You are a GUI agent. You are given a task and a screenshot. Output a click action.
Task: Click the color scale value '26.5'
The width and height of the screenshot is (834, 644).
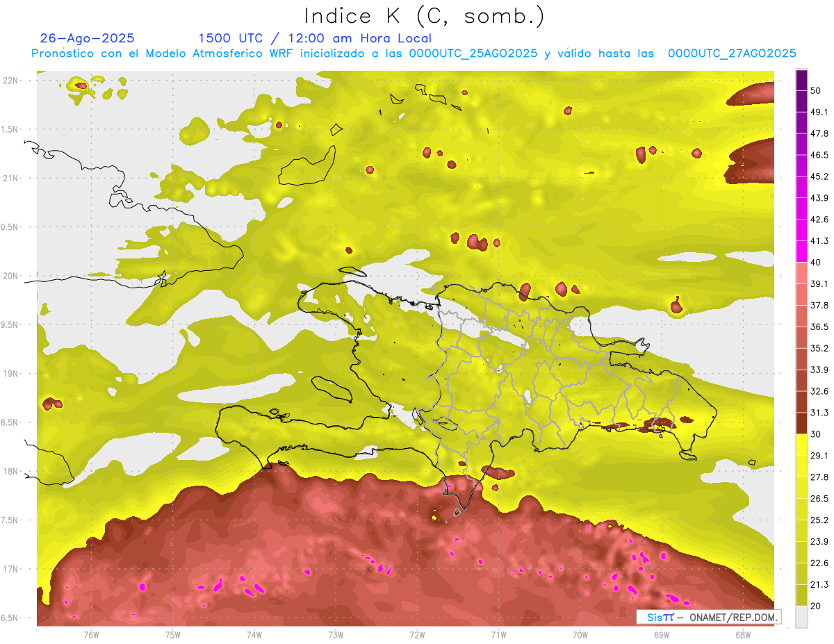(x=819, y=499)
